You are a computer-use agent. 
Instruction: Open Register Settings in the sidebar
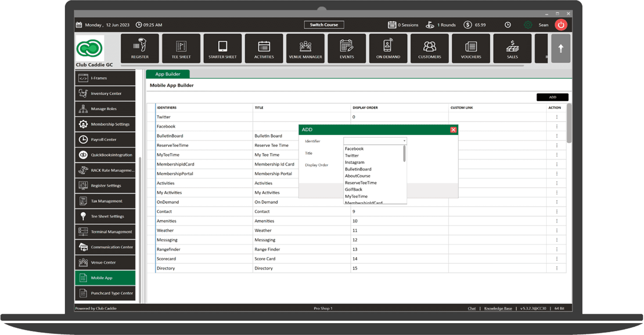tap(105, 185)
